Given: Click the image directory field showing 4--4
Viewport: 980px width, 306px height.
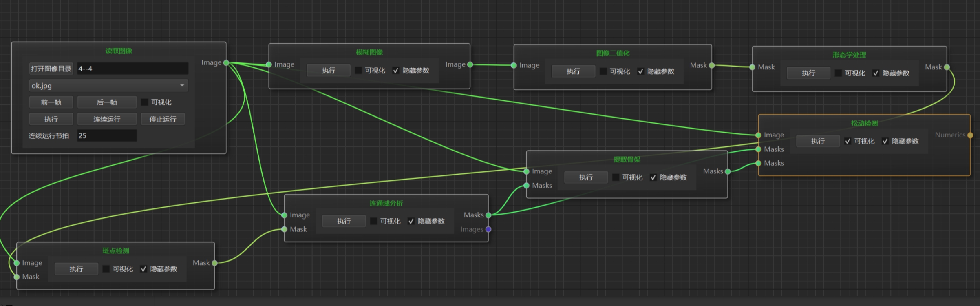Looking at the screenshot, I should coord(132,69).
